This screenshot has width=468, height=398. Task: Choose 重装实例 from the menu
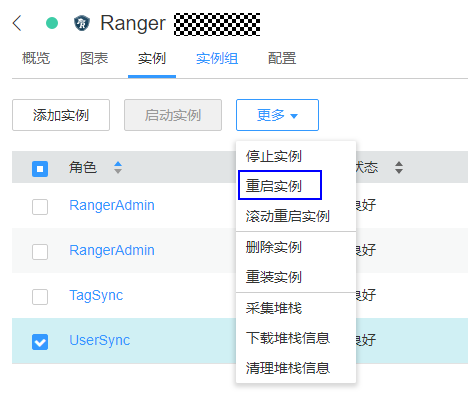point(296,277)
